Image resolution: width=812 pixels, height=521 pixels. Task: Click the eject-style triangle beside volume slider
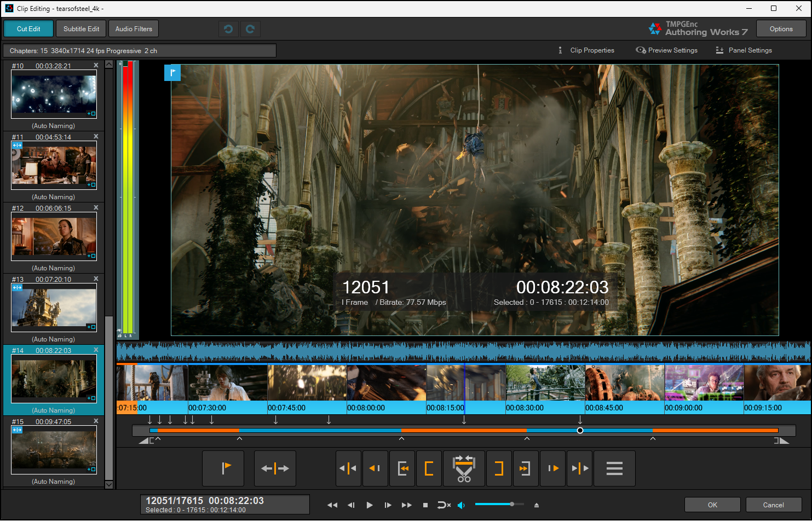pyautogui.click(x=537, y=505)
